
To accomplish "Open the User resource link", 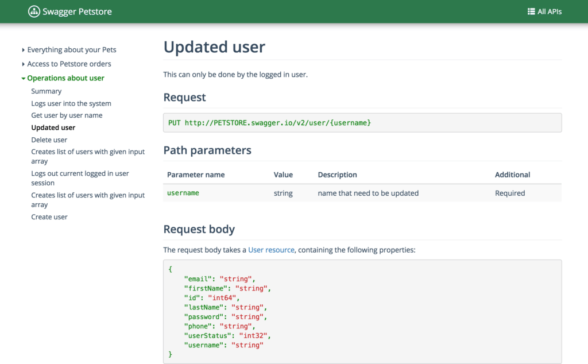I will 270,250.
